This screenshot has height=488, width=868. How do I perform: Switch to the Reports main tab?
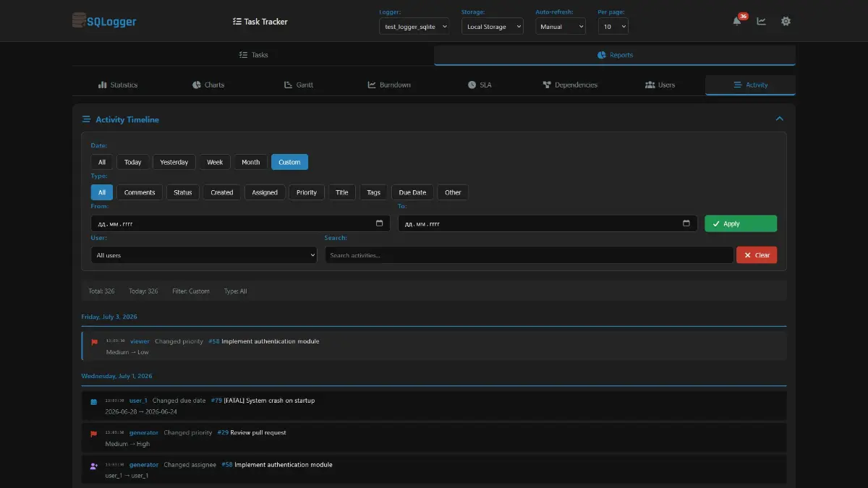615,55
